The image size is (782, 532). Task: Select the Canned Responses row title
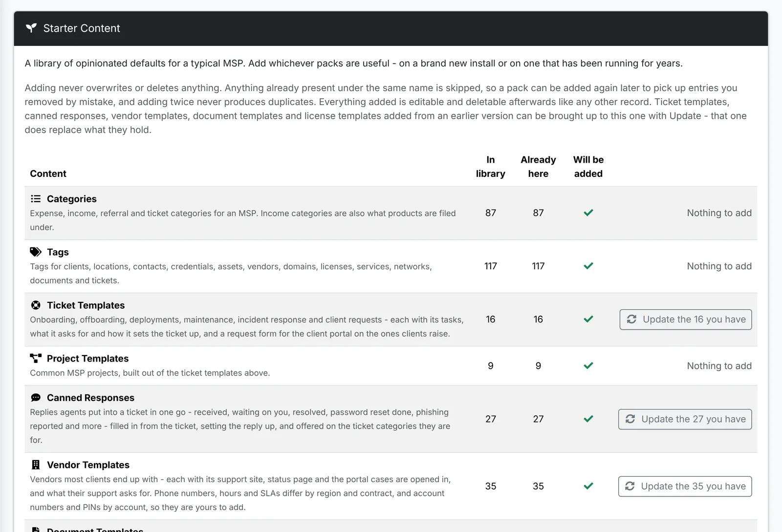pyautogui.click(x=90, y=398)
